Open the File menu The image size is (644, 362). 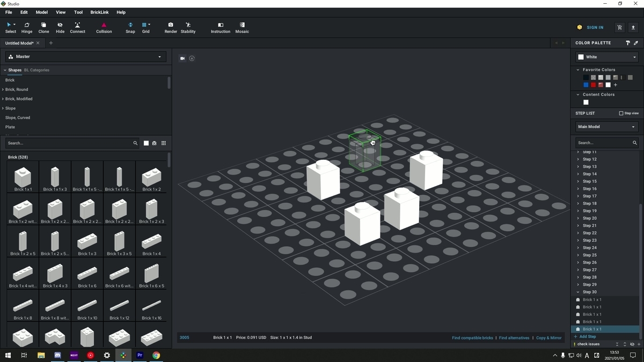pyautogui.click(x=9, y=12)
